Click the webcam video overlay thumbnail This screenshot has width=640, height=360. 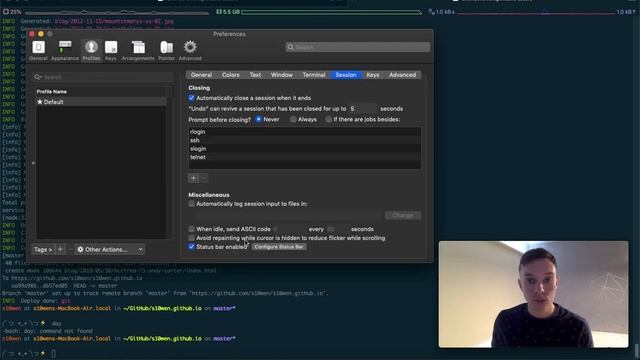533,294
